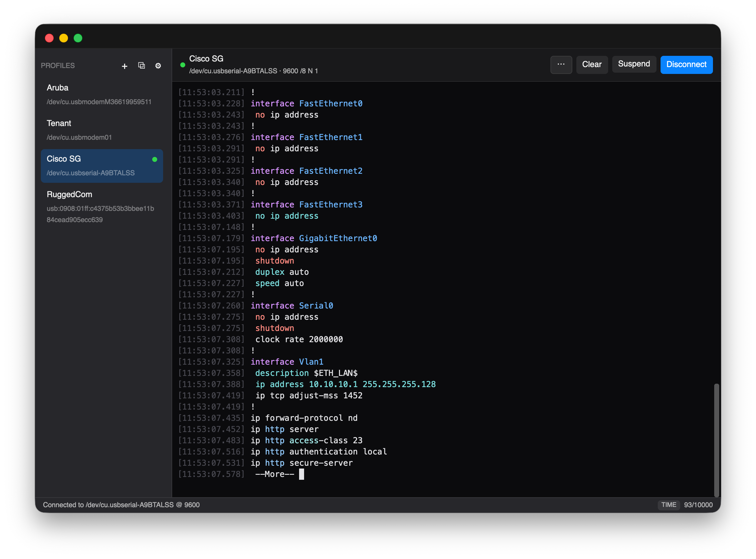Open the more options ellipsis button
This screenshot has height=559, width=756.
click(561, 64)
